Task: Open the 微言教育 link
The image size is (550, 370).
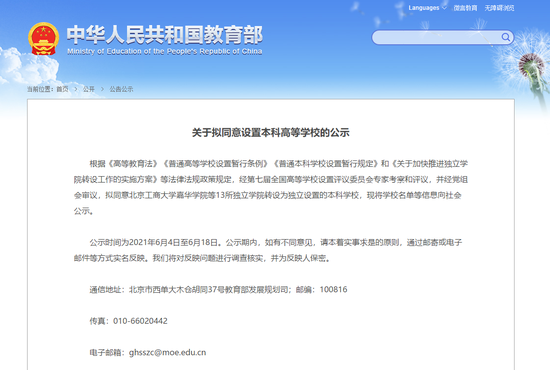Action: [x=465, y=8]
